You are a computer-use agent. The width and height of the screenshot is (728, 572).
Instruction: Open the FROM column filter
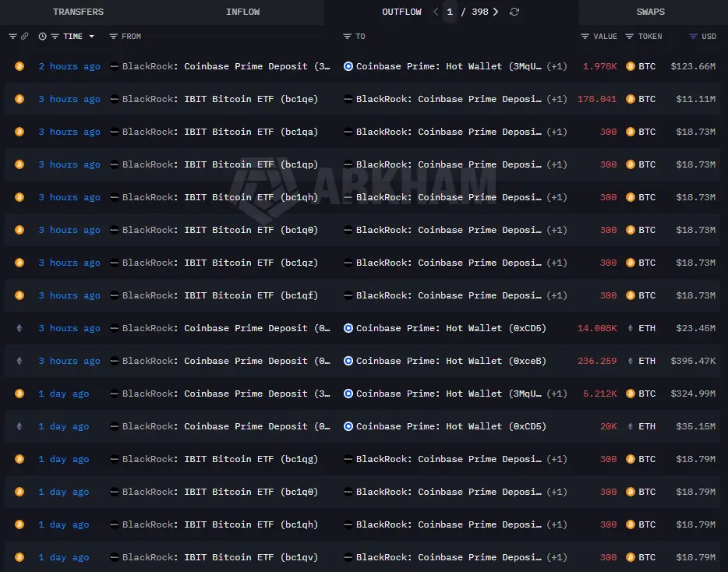113,36
